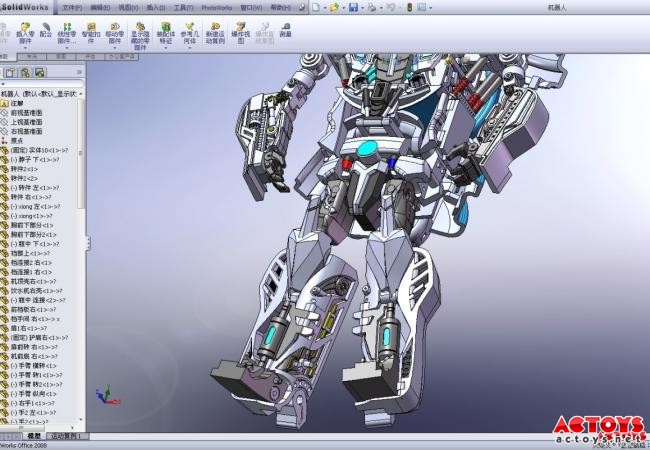Select 前视基准面 in the feature tree
This screenshot has width=650, height=450.
tap(27, 112)
